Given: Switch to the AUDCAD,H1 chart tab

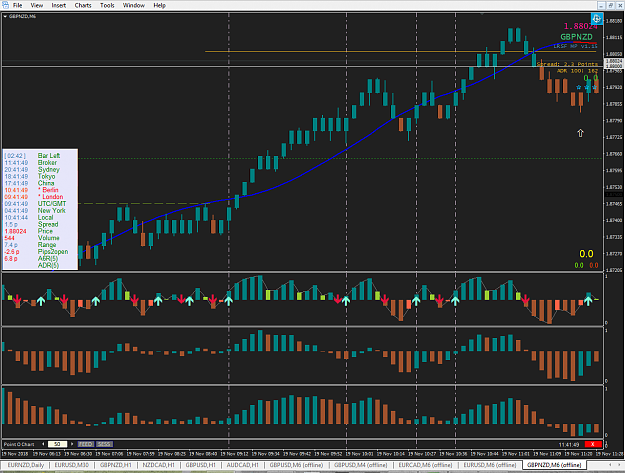Looking at the screenshot, I should point(242,465).
